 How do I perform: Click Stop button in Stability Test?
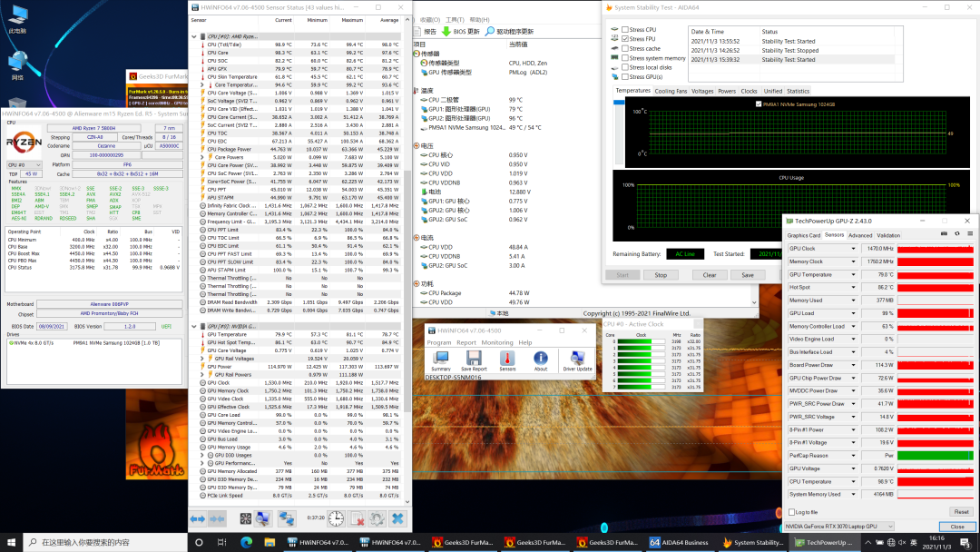point(661,275)
